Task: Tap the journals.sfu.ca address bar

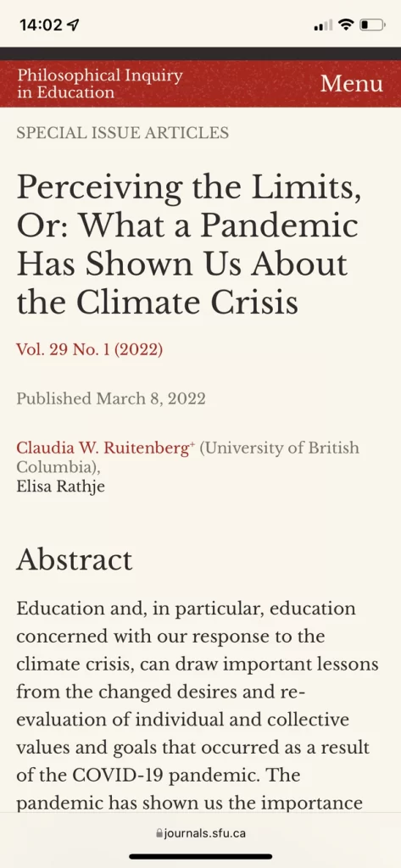Action: pyautogui.click(x=200, y=833)
